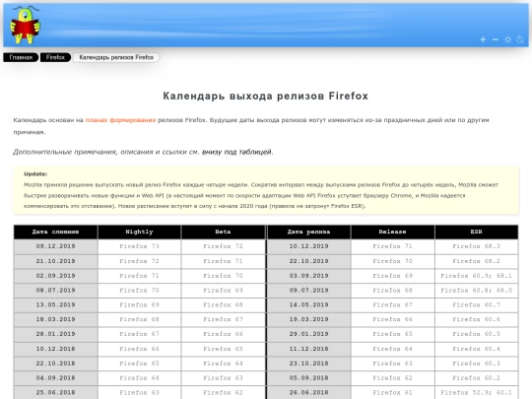The width and height of the screenshot is (532, 399).
Task: Select merge date cell 08.07.2019
Action: (x=55, y=291)
